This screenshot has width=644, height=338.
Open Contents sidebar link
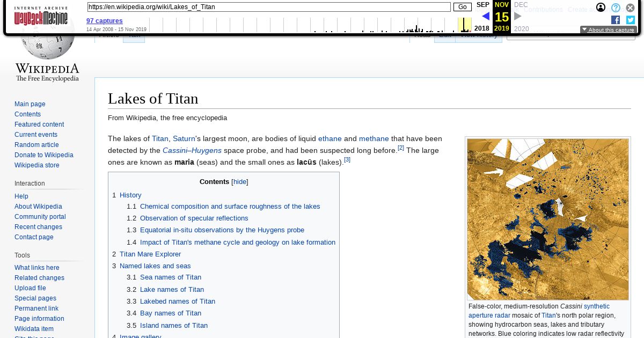tap(27, 114)
